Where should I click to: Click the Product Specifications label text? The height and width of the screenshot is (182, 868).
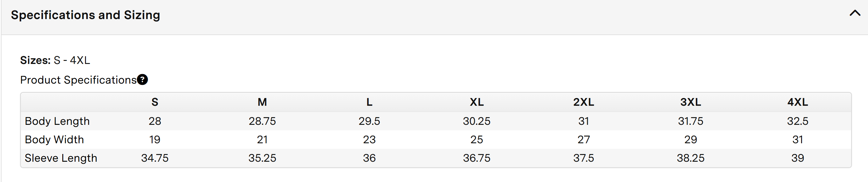78,80
